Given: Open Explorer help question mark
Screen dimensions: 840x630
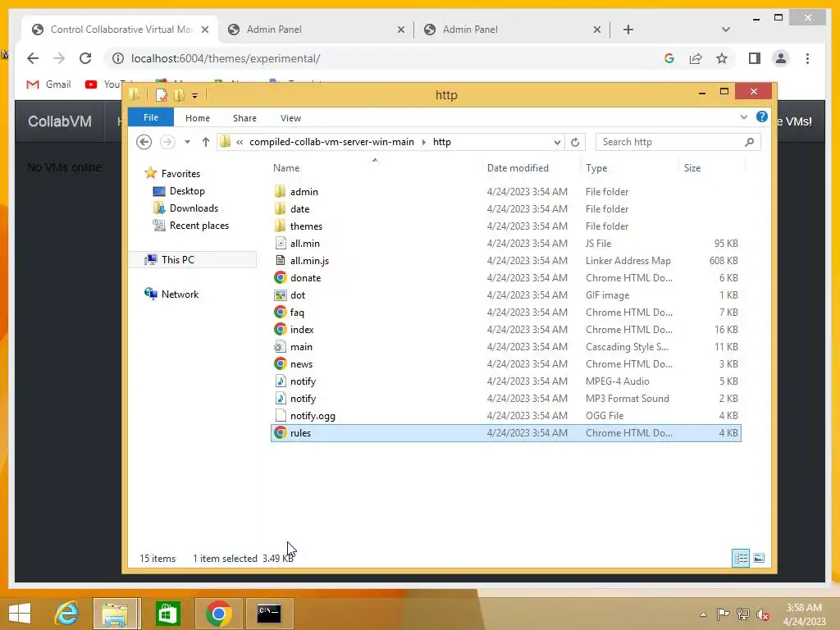Looking at the screenshot, I should click(762, 116).
